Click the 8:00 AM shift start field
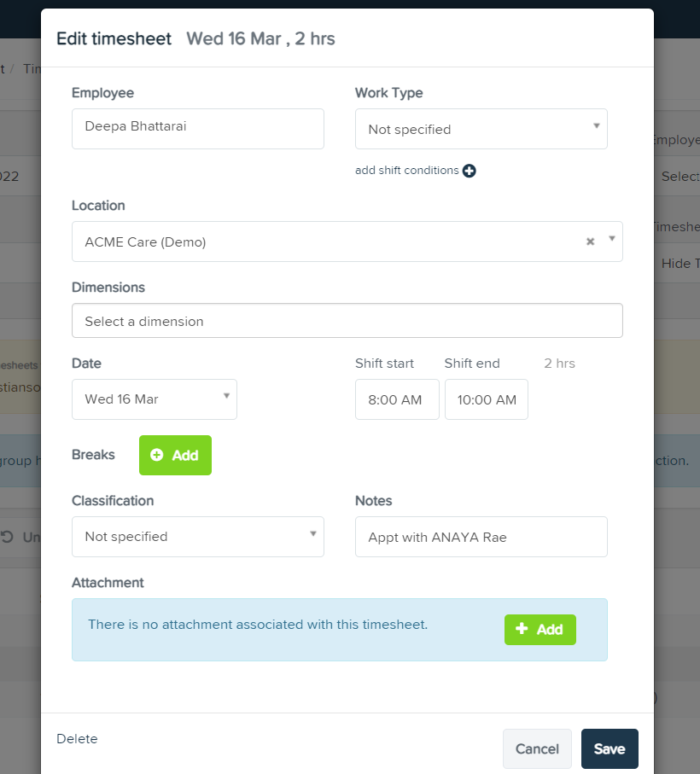 tap(396, 399)
